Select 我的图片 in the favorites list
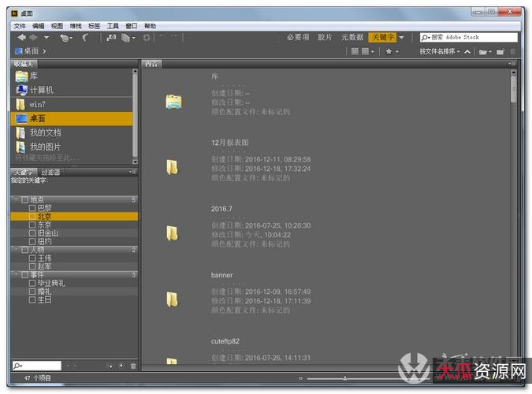 pyautogui.click(x=71, y=147)
